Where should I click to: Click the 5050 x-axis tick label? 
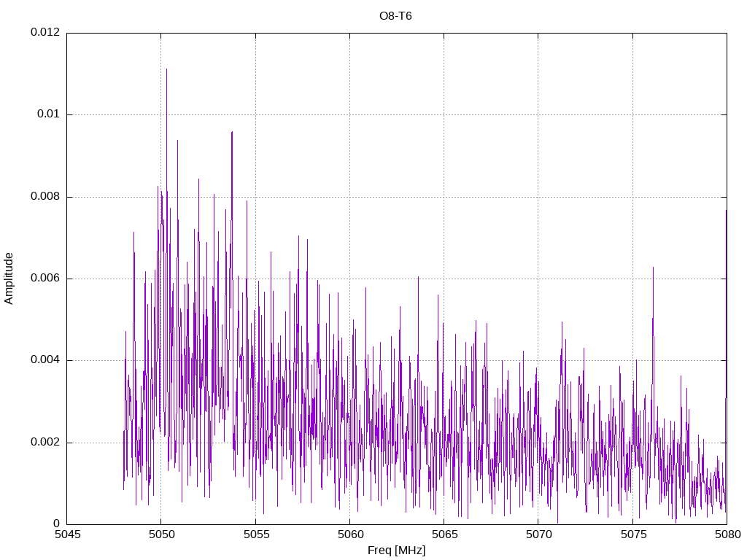(x=162, y=534)
